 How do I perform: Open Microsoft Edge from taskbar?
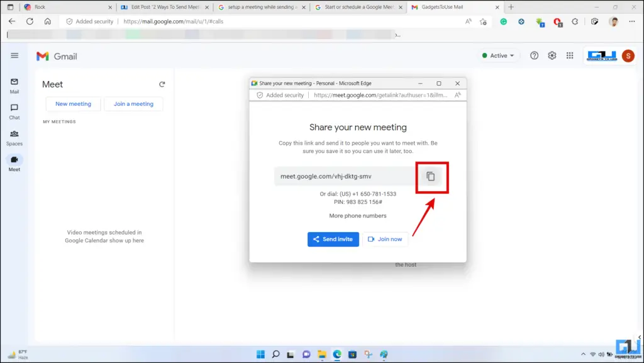[337, 354]
